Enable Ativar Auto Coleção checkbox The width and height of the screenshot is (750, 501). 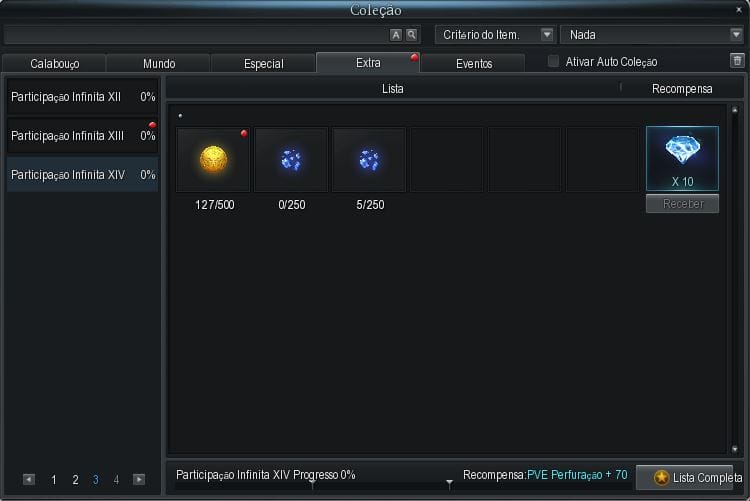click(x=553, y=61)
